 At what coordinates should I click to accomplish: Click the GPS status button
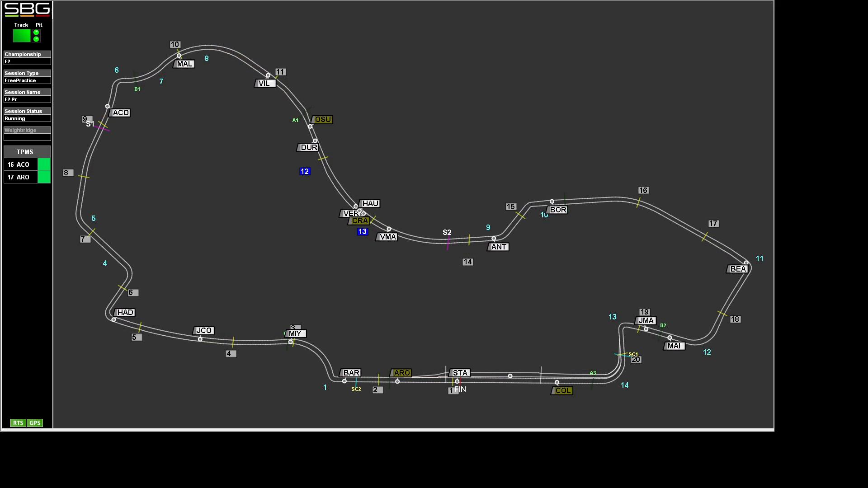click(35, 423)
